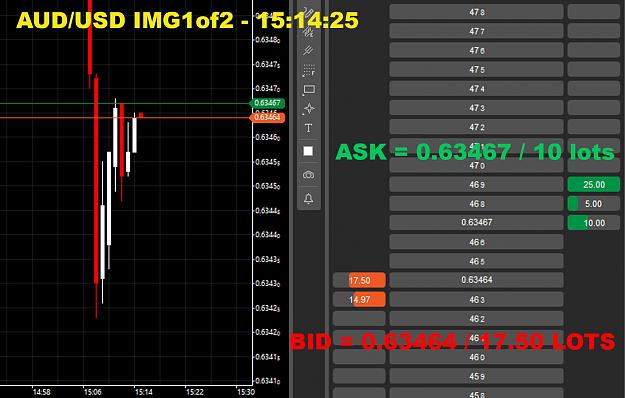
Task: Click the 46 9 price row in DOM
Action: pos(476,184)
